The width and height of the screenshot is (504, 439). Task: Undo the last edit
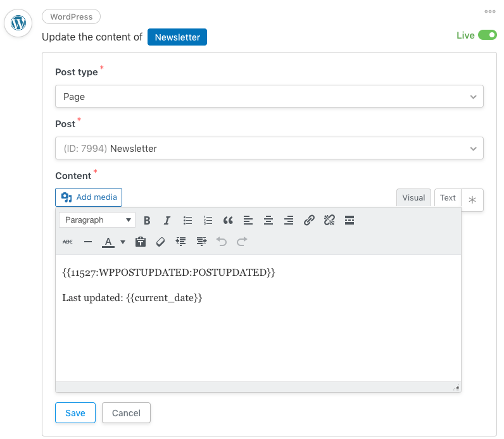[x=222, y=242]
